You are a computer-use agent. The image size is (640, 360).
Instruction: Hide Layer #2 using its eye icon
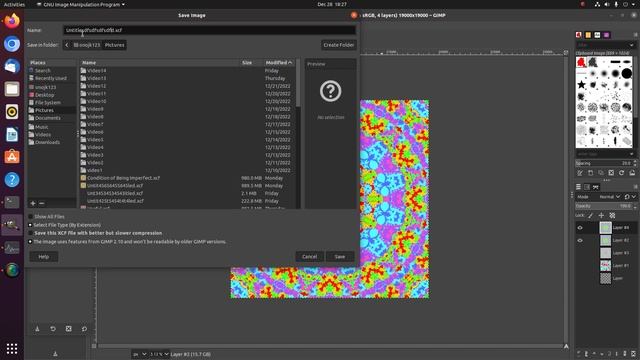click(x=580, y=240)
